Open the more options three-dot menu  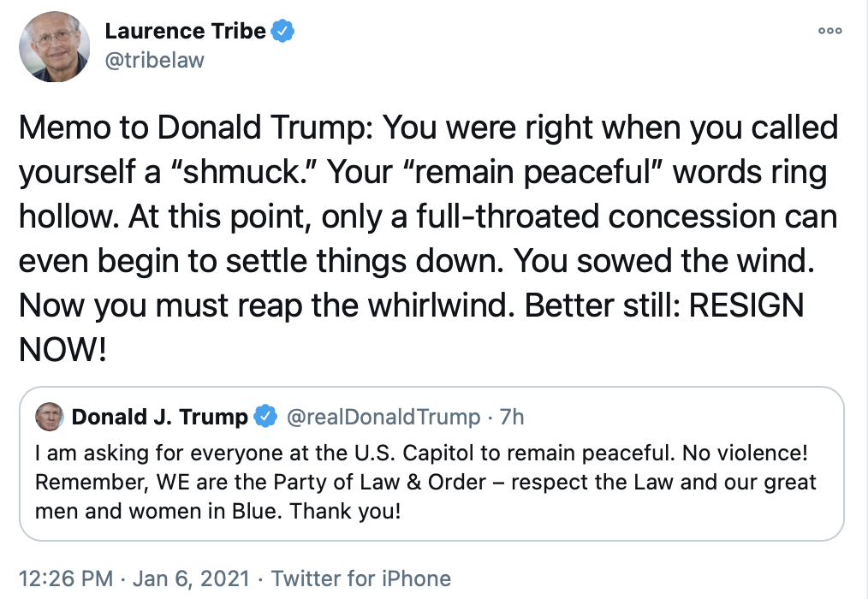click(x=830, y=31)
